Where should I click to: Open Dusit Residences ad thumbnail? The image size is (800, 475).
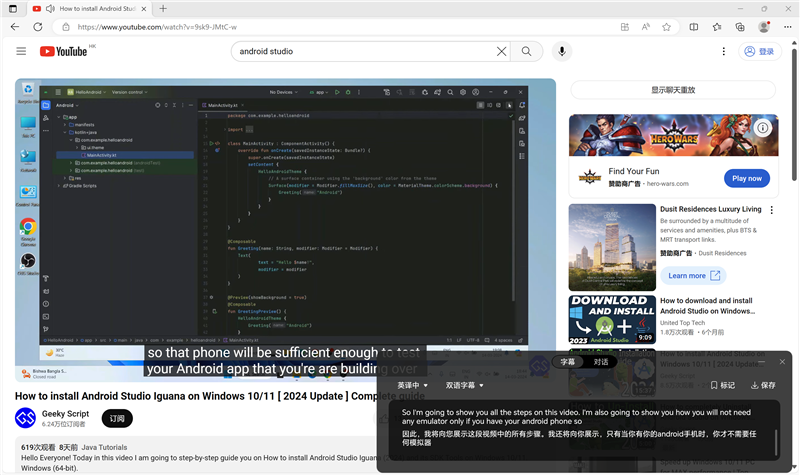click(612, 247)
